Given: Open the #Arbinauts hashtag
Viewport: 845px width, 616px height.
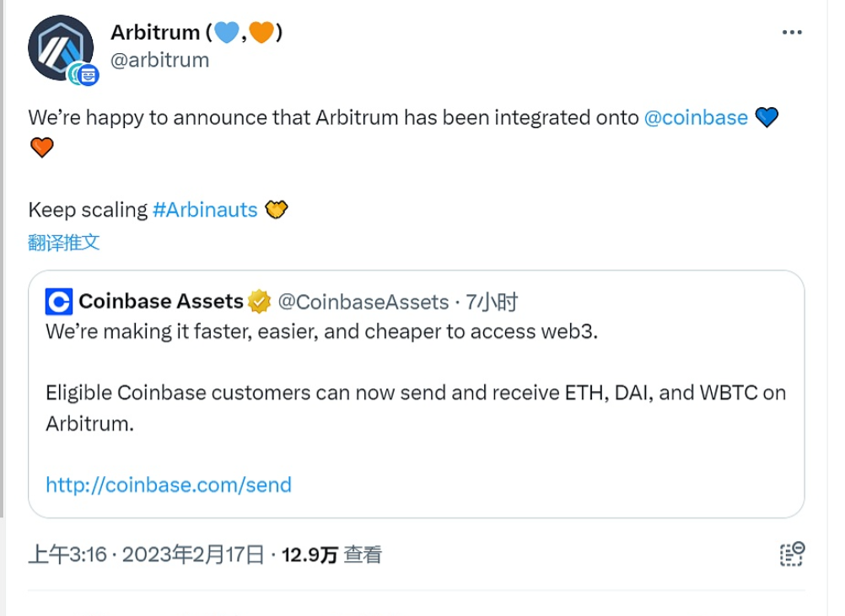Looking at the screenshot, I should point(205,210).
